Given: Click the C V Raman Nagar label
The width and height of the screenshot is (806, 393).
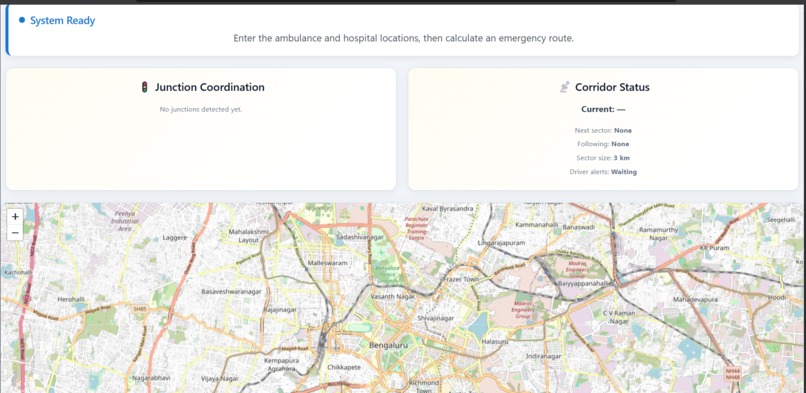Looking at the screenshot, I should click(x=619, y=317).
